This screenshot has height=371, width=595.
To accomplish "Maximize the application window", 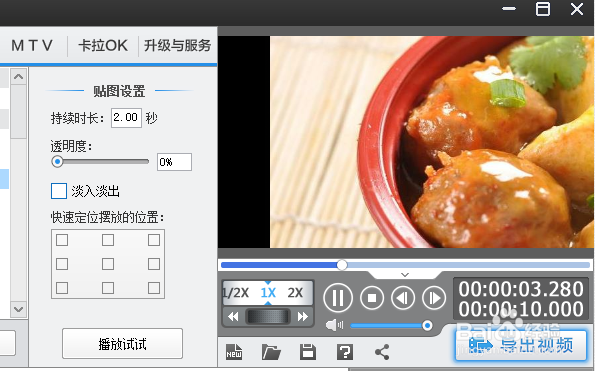I will tap(543, 9).
